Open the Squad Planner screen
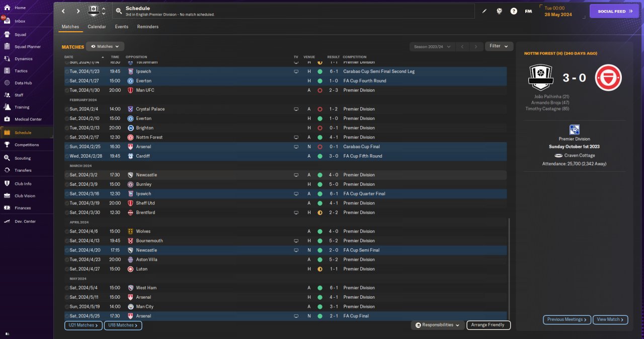This screenshot has width=644, height=339. coord(27,47)
